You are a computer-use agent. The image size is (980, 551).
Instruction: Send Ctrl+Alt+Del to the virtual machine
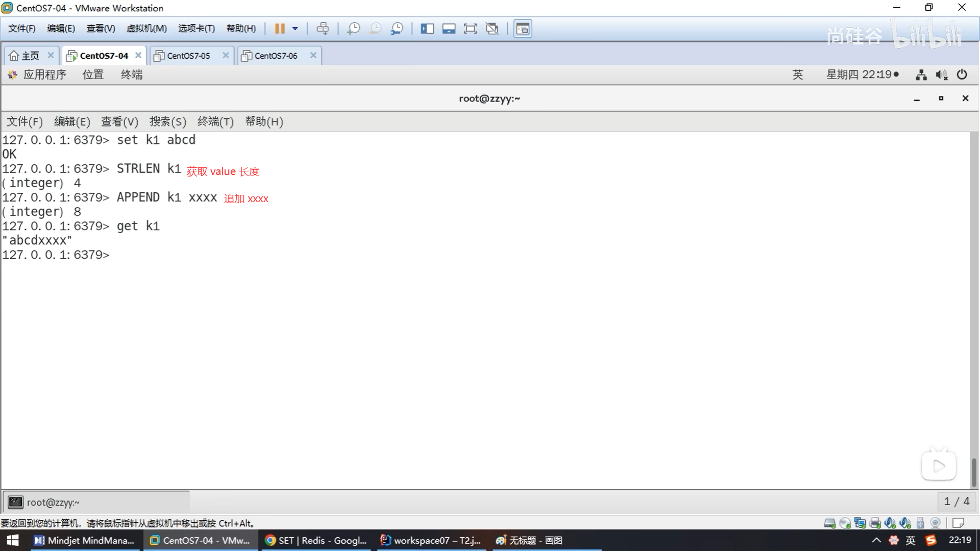click(323, 29)
